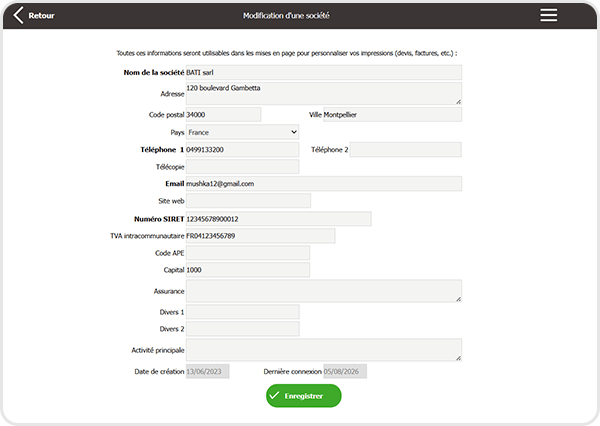This screenshot has height=426, width=600.
Task: Click the Capital field showing 1000
Action: click(248, 270)
